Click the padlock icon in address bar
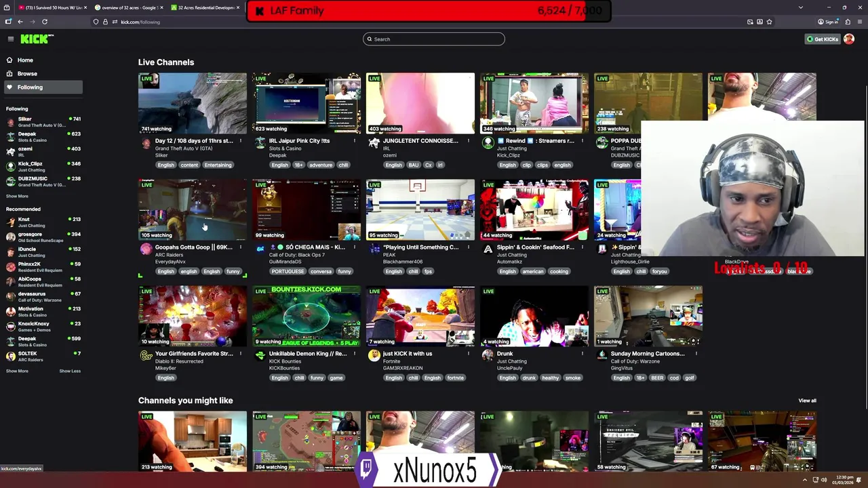 tap(104, 22)
